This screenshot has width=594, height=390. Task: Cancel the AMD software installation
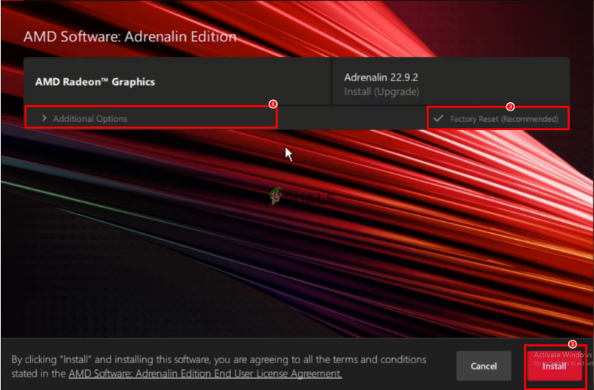point(483,366)
